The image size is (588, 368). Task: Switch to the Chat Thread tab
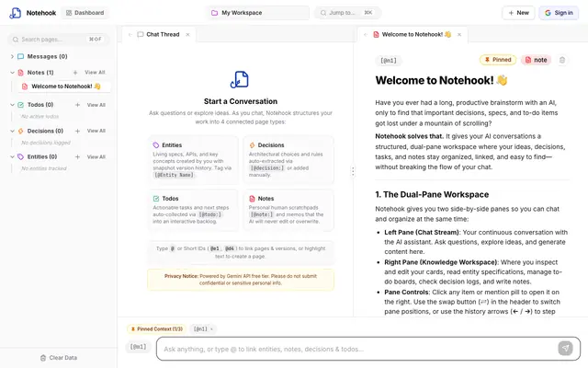[159, 35]
